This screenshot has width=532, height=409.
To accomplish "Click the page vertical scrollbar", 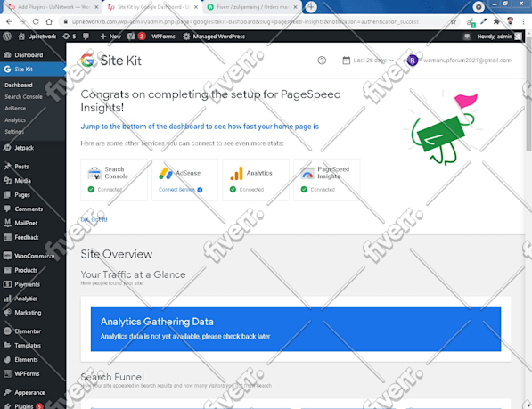I will point(528,94).
